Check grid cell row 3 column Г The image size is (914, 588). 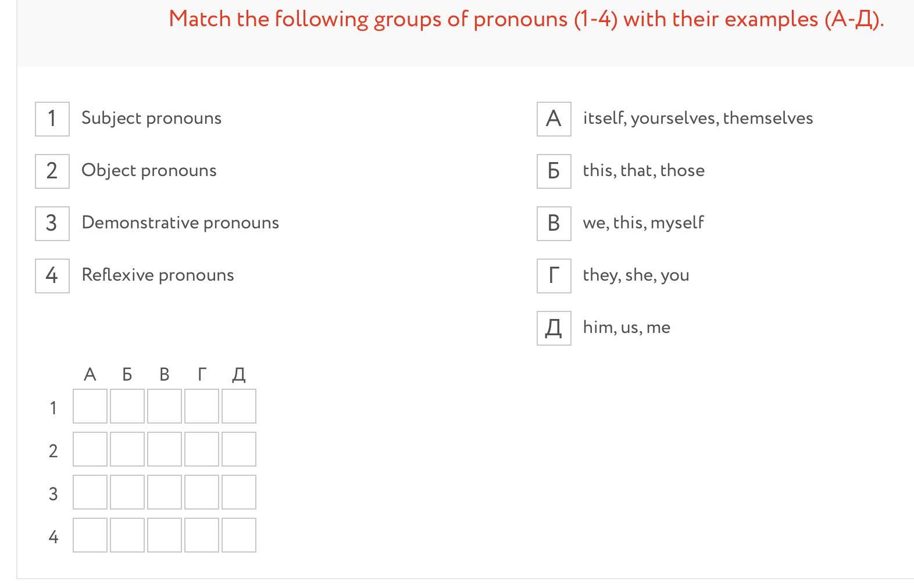click(202, 492)
